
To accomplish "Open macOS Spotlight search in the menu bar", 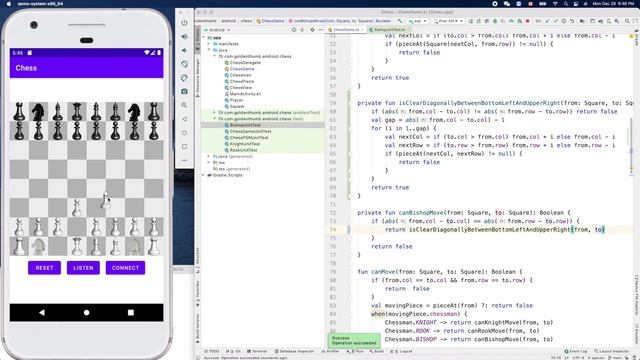I will pyautogui.click(x=566, y=4).
